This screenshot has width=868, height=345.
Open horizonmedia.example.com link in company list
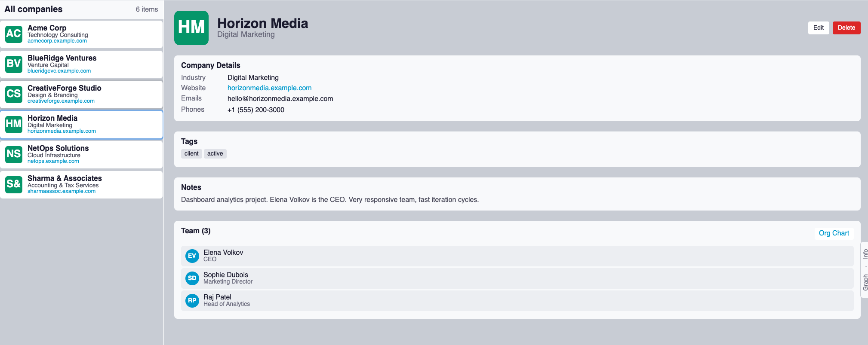[62, 131]
